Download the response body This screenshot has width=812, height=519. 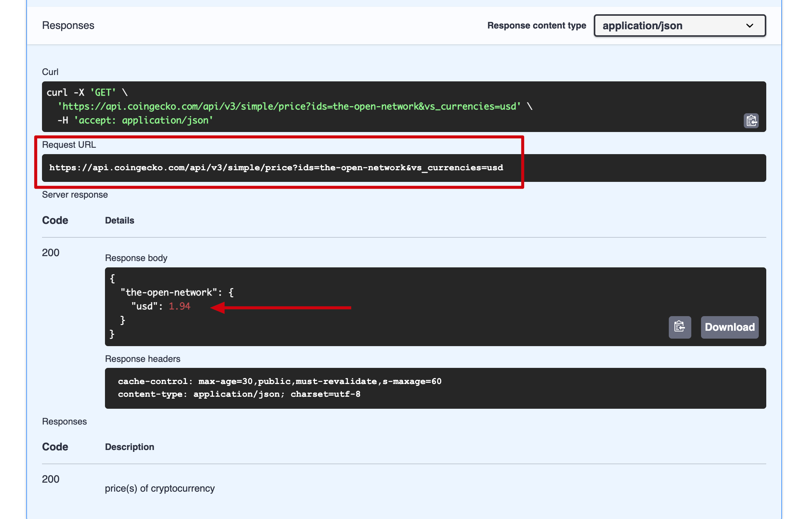click(730, 327)
